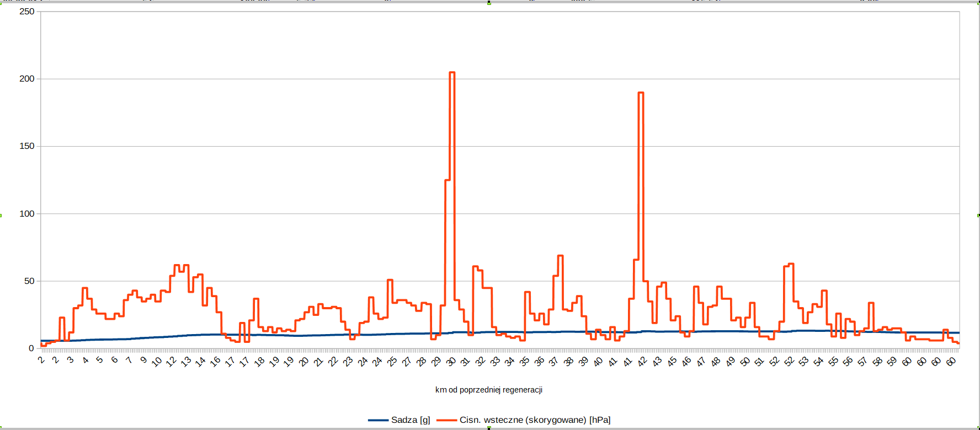Screen dimensions: 980x430
Task: Click the 200 value on the Y axis
Action: tap(26, 79)
